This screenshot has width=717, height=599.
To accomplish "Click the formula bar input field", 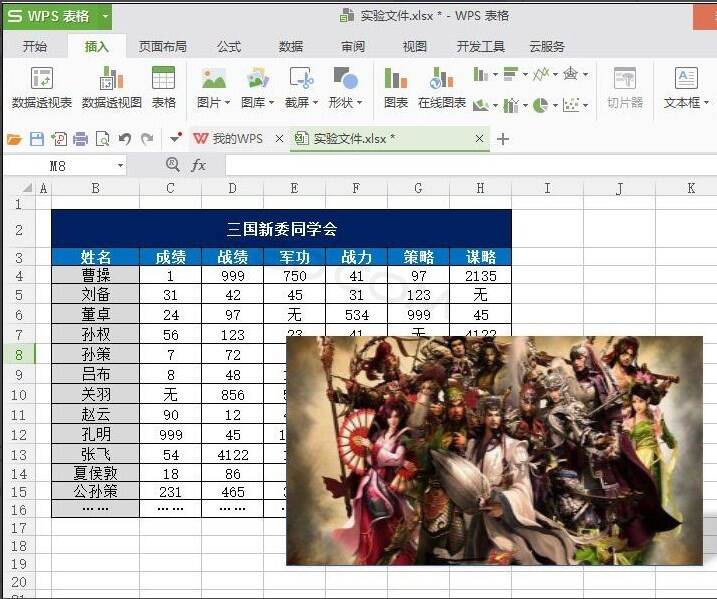I will 471,165.
